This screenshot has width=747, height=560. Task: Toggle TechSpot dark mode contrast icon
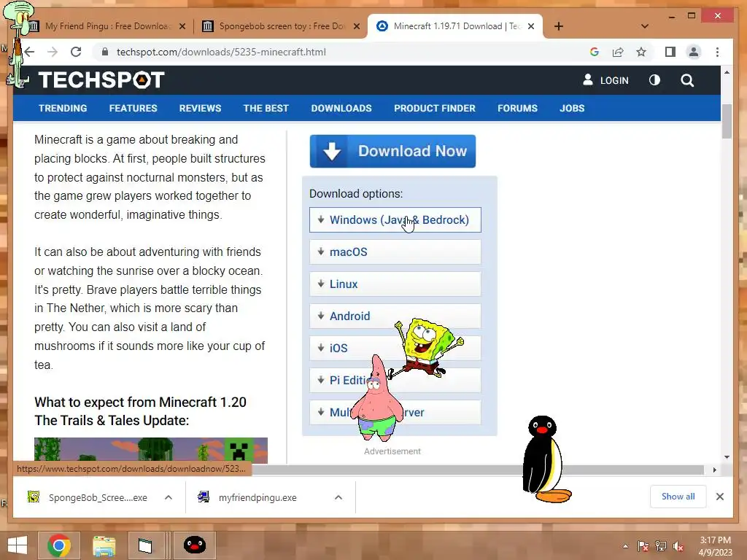(654, 80)
